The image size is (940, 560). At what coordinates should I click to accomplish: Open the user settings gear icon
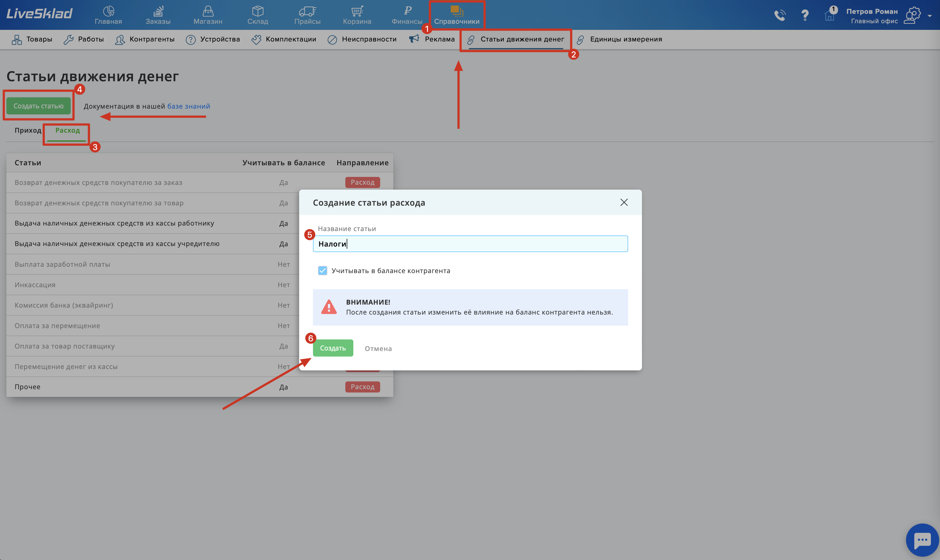click(x=913, y=15)
